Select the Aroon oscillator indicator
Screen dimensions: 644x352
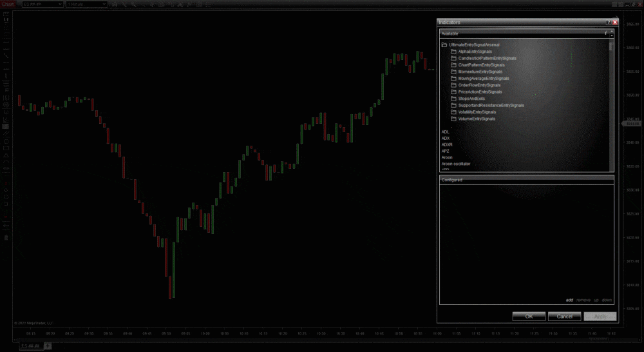(x=456, y=164)
